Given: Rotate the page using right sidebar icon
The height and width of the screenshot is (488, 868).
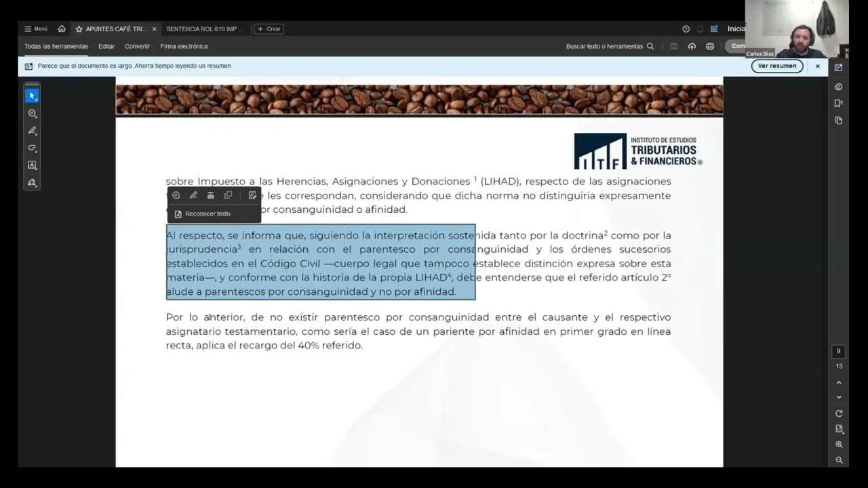Looking at the screenshot, I should pos(839,413).
